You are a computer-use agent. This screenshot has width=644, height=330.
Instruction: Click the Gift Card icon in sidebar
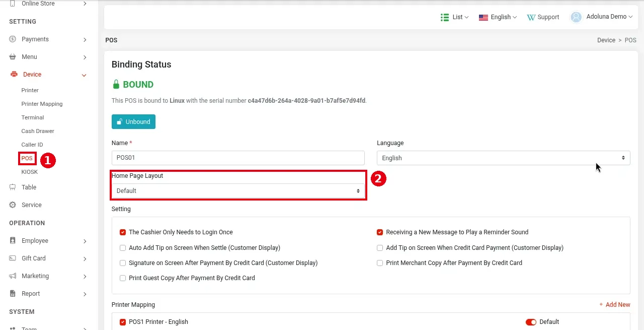click(x=13, y=258)
